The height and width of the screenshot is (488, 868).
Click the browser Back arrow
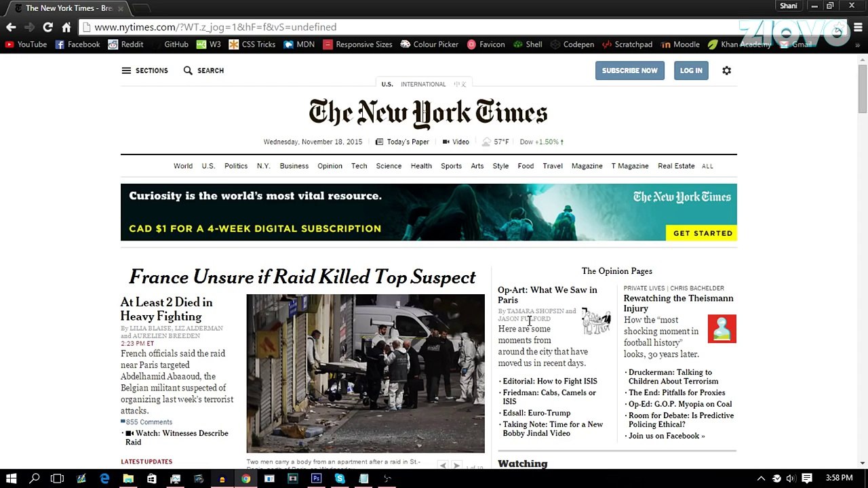11,27
